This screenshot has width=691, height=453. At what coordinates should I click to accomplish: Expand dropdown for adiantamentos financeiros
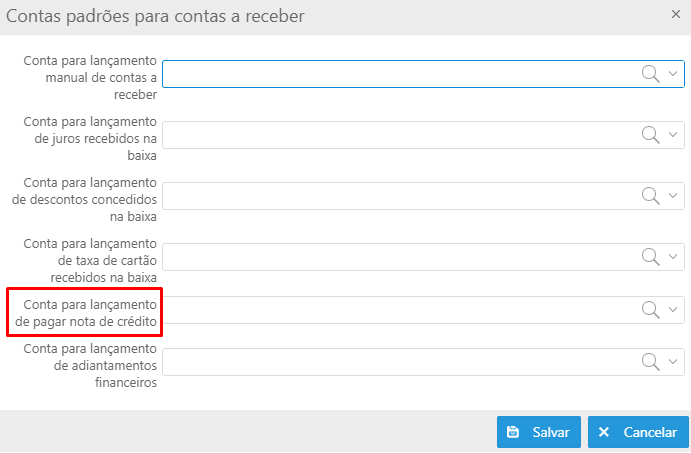click(x=673, y=361)
